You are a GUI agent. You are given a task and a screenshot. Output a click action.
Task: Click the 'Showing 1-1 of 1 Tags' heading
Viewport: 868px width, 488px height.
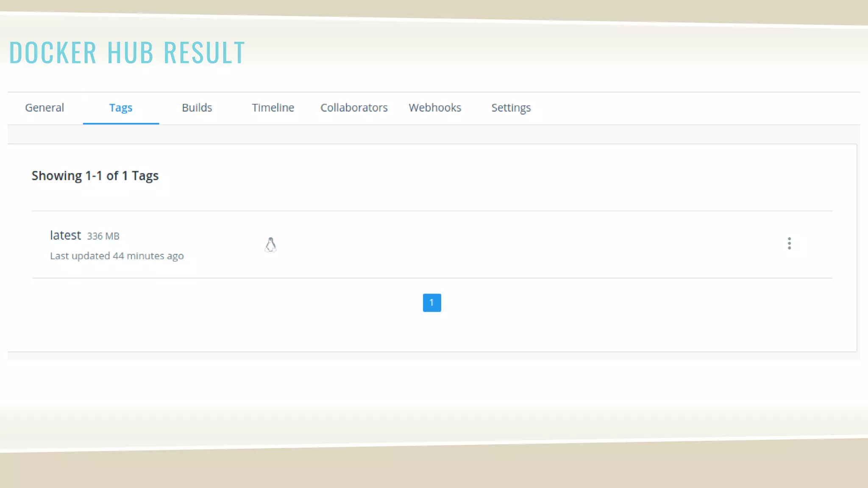95,176
